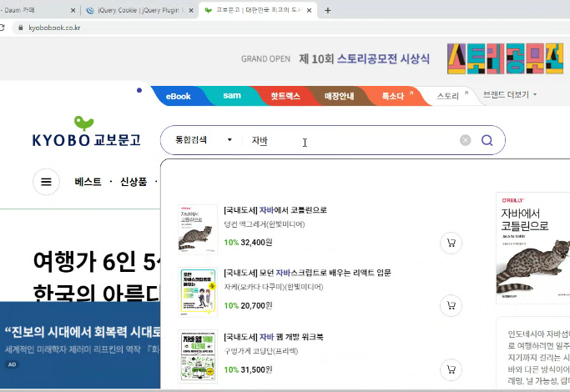Click the colorful 스토리공모전 banner image
This screenshot has width=570, height=392.
(505, 58)
